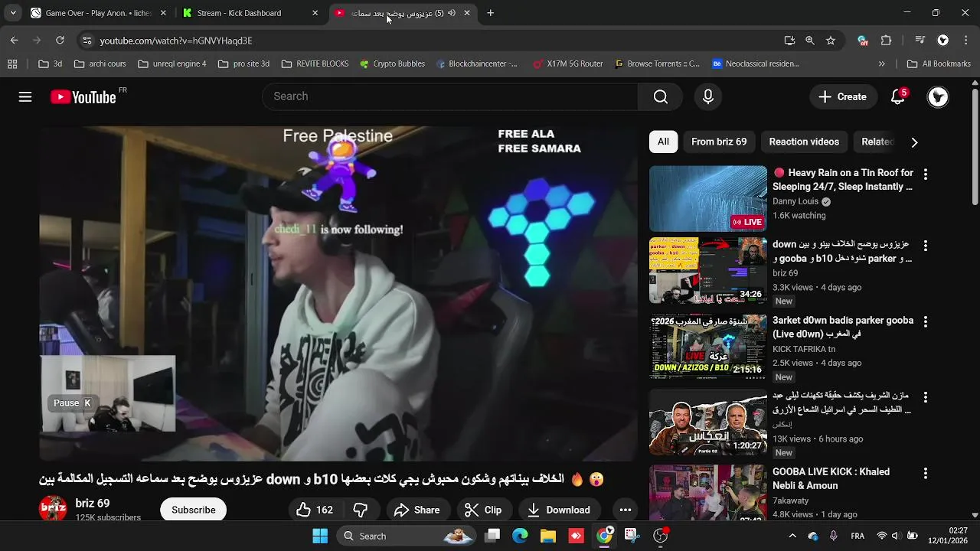The width and height of the screenshot is (980, 551).
Task: Open the YouTube hamburger guide menu
Action: tap(25, 96)
